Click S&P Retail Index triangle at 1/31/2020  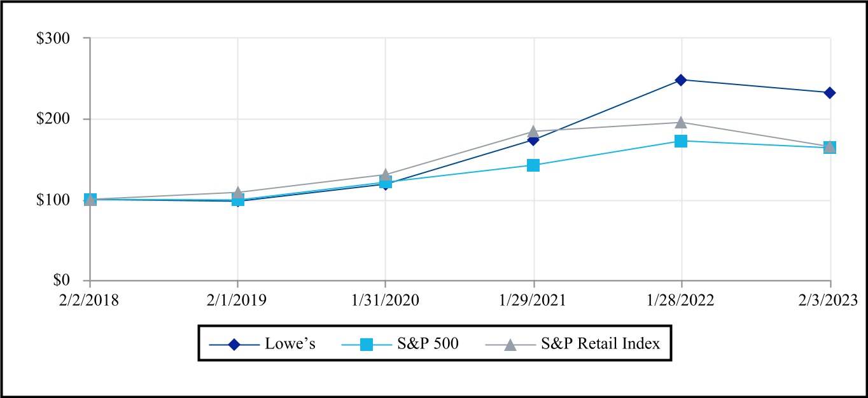click(385, 175)
